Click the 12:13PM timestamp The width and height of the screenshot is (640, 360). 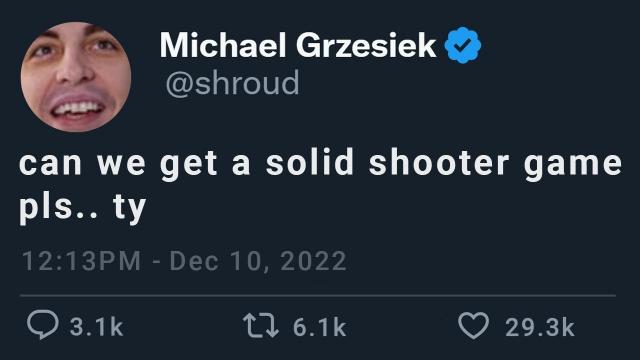[x=82, y=261]
